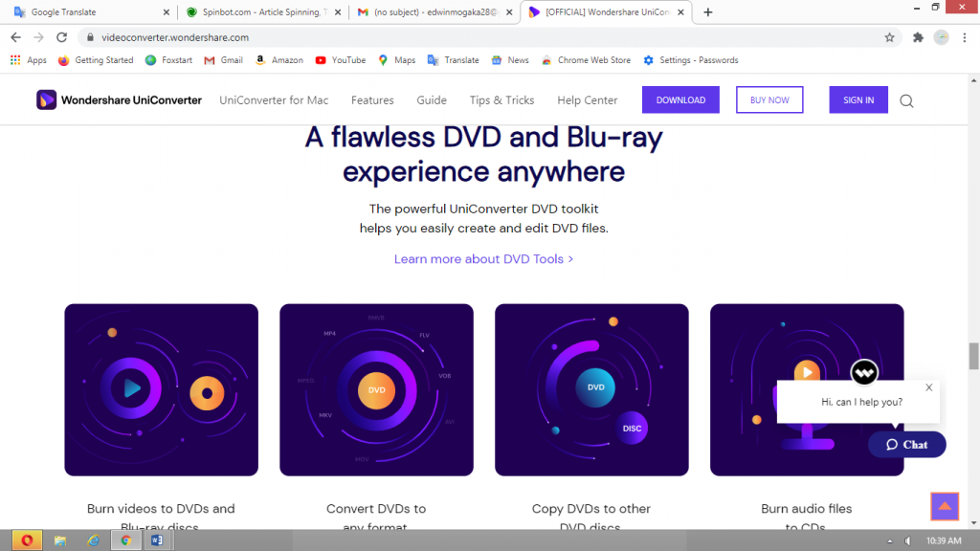Screen dimensions: 980x551
Task: Click the Wondershare chat avatar icon
Action: point(864,373)
